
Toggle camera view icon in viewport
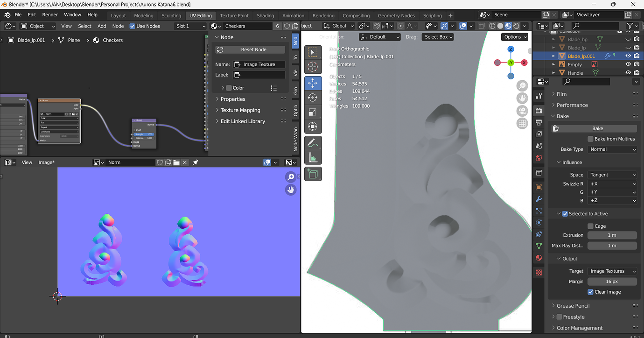click(x=522, y=111)
